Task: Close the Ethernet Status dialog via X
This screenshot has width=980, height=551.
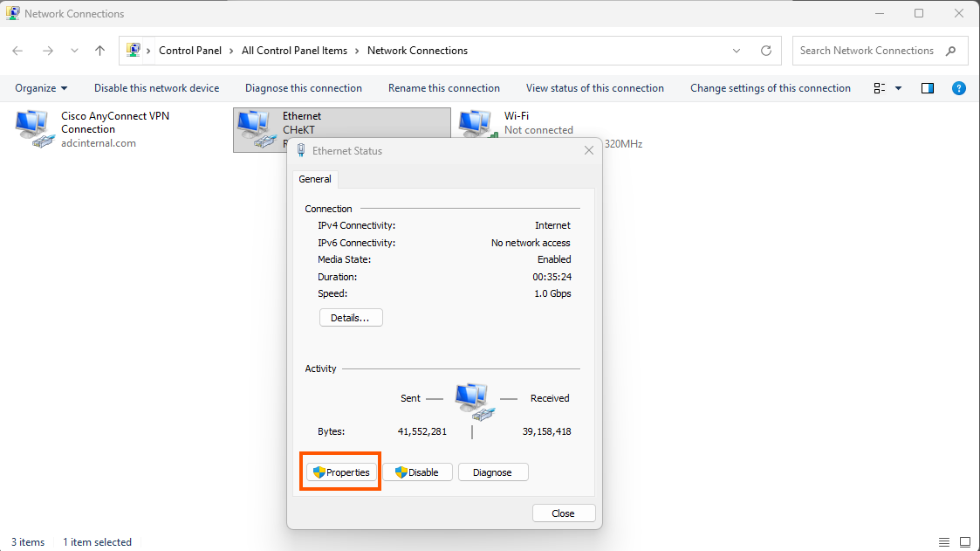Action: point(589,150)
